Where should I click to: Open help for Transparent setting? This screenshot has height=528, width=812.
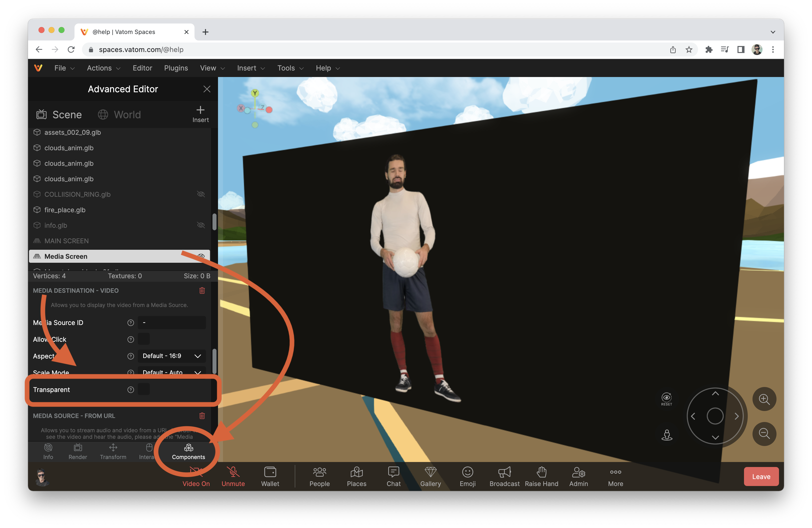(130, 389)
